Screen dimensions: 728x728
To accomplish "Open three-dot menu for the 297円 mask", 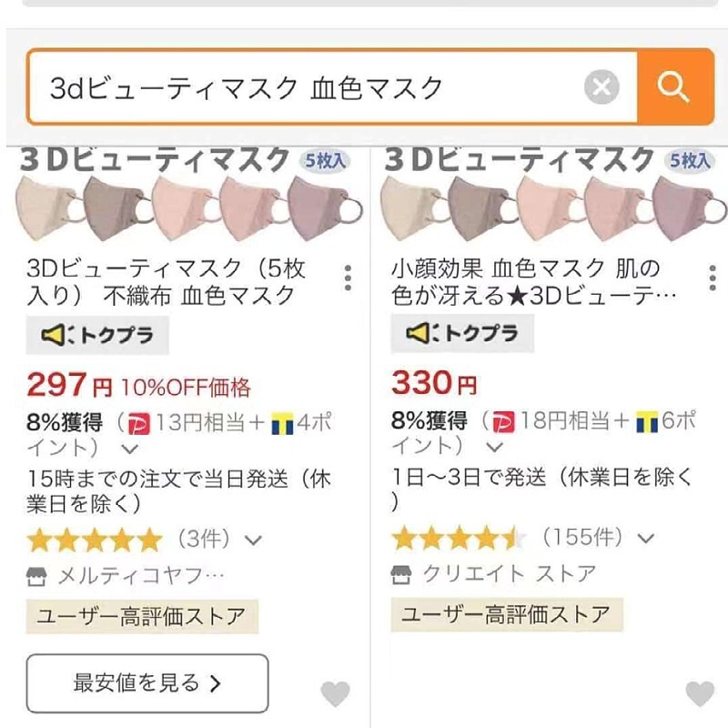I will coord(348,278).
